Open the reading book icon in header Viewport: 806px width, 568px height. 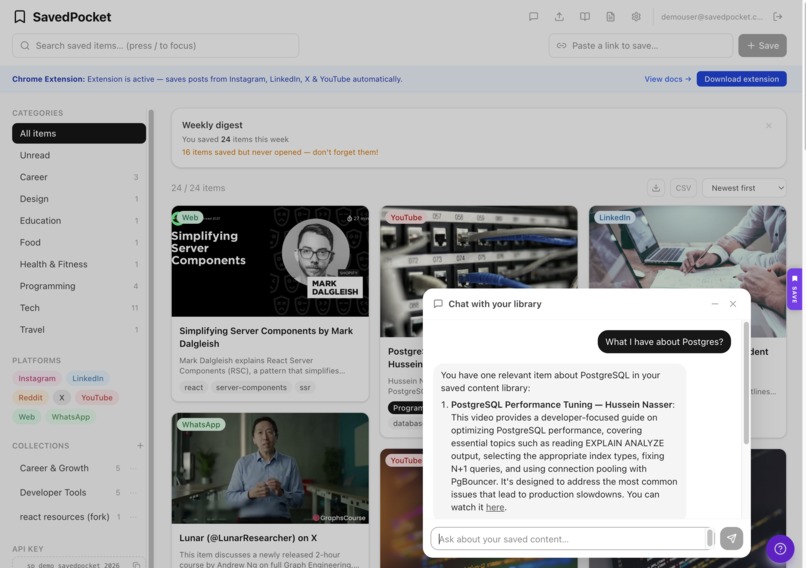point(584,16)
